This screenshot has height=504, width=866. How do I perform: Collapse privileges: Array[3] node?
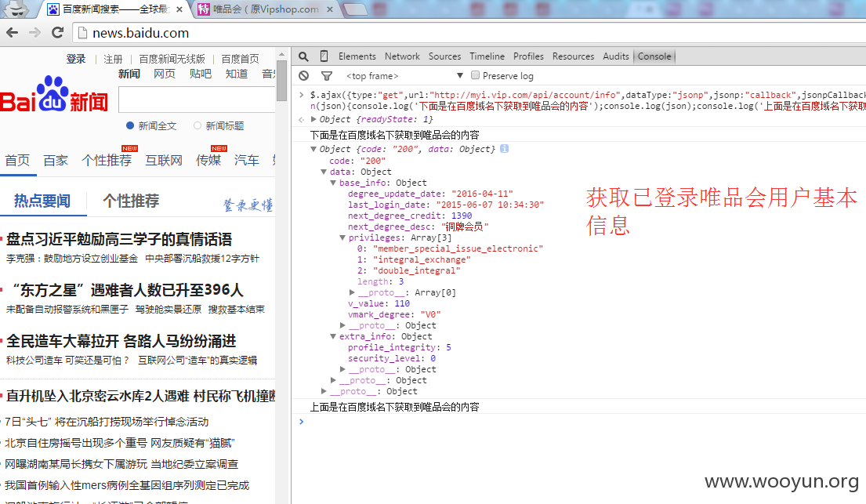[342, 237]
